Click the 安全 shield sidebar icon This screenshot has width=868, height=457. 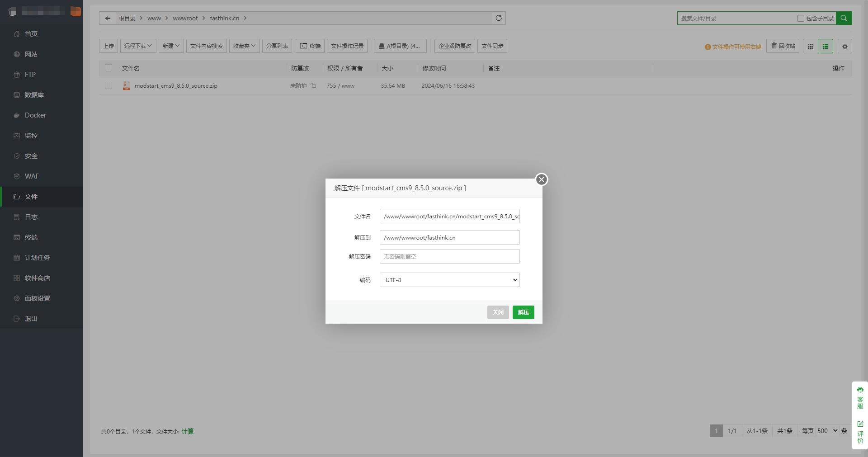[x=17, y=156]
